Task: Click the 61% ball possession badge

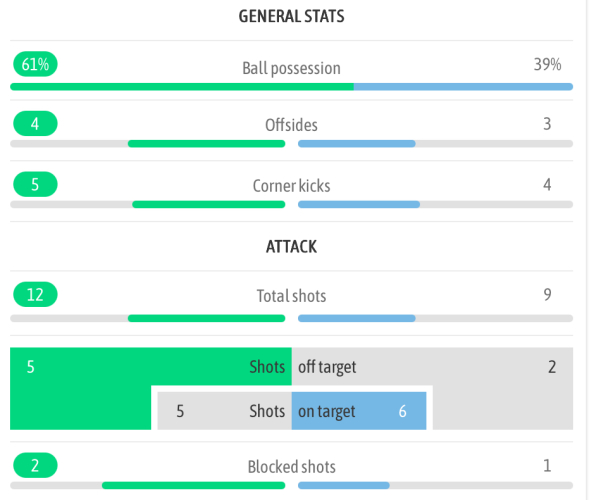Action: [x=35, y=64]
